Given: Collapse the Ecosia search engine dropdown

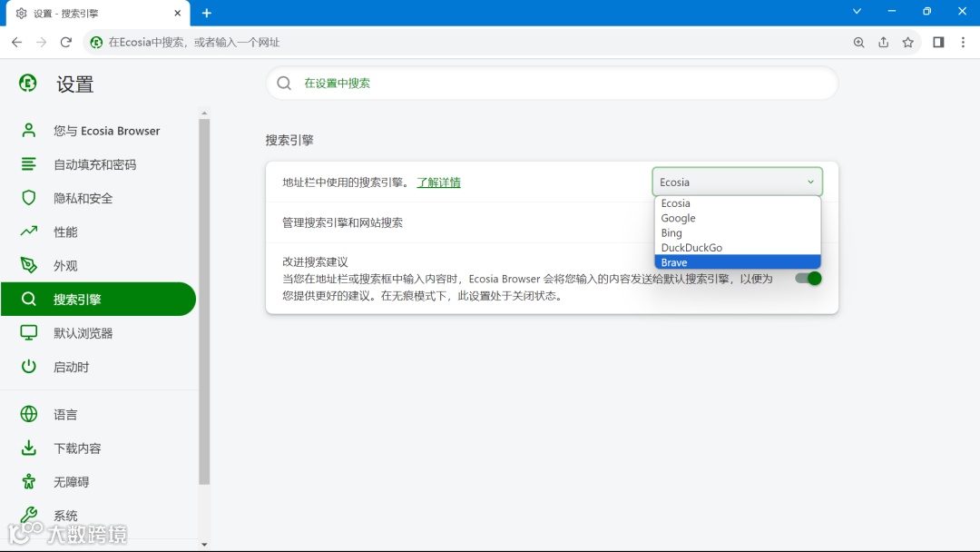Looking at the screenshot, I should pos(737,182).
